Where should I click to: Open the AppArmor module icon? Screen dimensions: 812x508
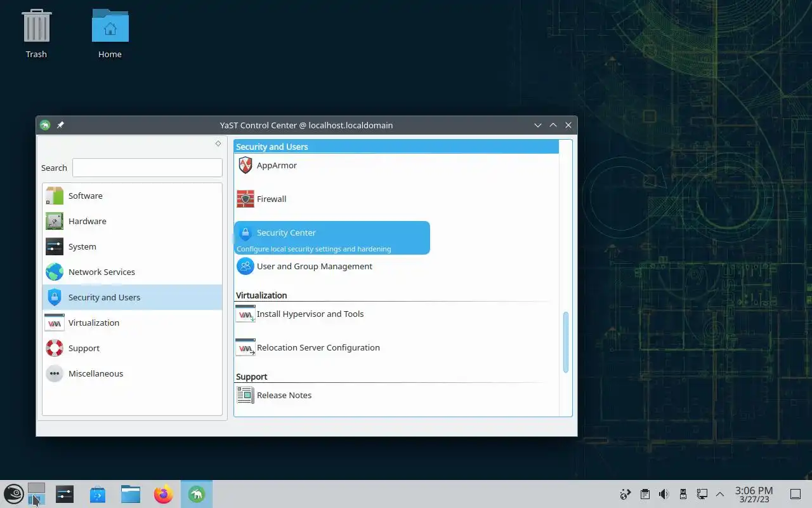pos(246,166)
